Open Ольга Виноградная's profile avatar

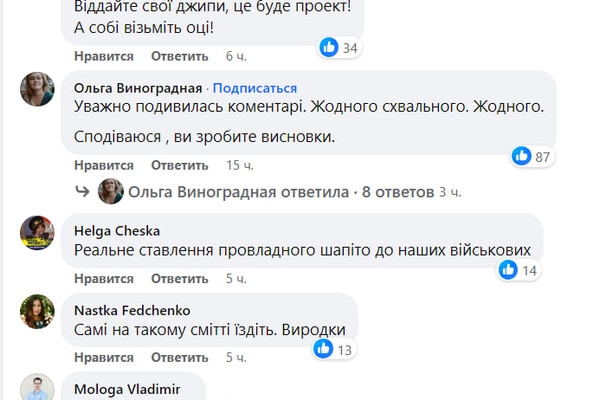pos(37,89)
